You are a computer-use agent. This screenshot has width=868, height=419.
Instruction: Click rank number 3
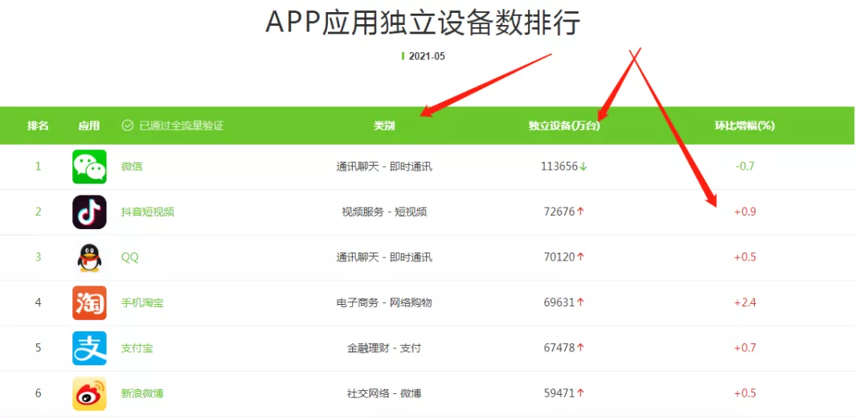(x=39, y=257)
